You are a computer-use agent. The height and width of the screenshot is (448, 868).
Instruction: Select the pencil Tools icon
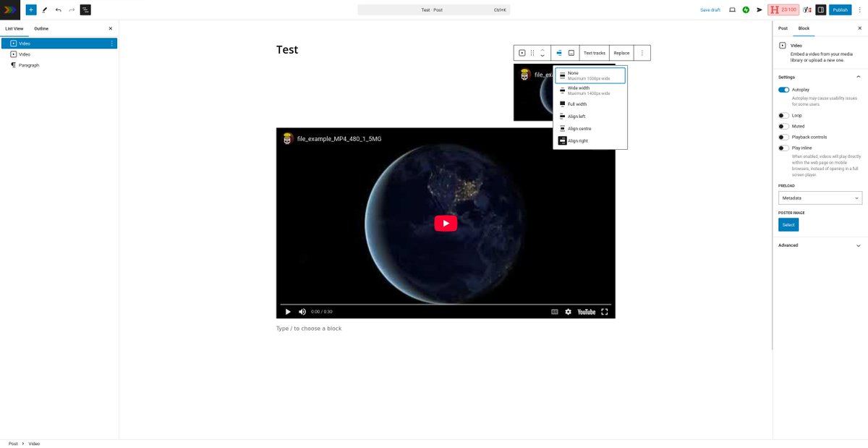coord(45,9)
